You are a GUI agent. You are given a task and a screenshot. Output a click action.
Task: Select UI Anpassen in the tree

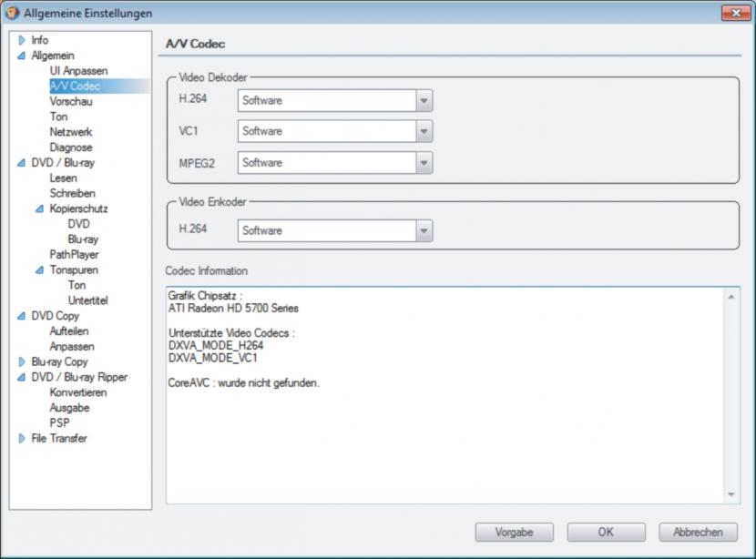(78, 71)
